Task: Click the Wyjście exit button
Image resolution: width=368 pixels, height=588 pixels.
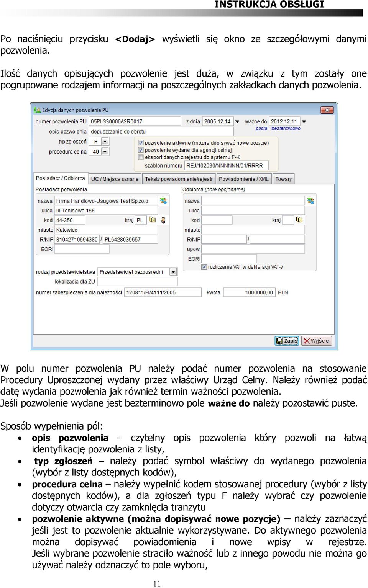Action: click(317, 341)
